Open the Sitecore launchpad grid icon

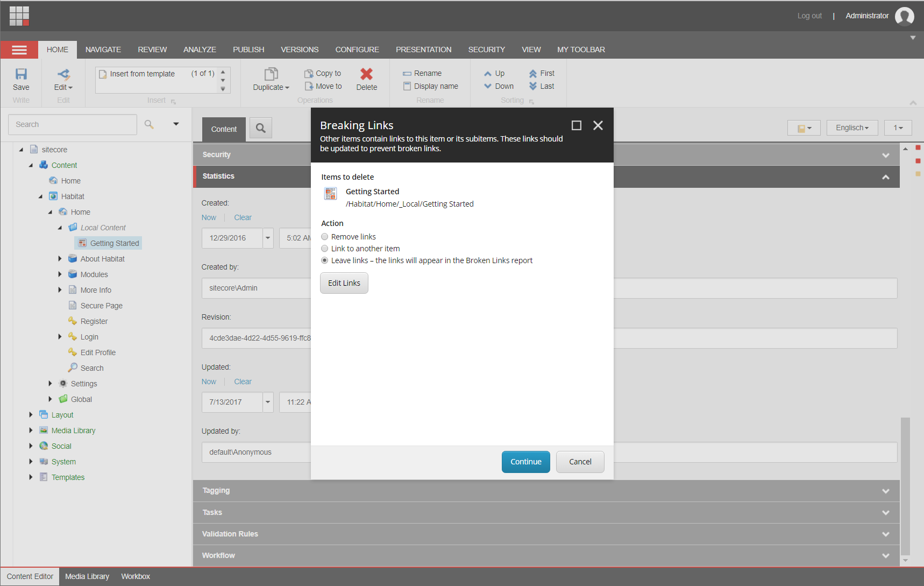click(19, 16)
